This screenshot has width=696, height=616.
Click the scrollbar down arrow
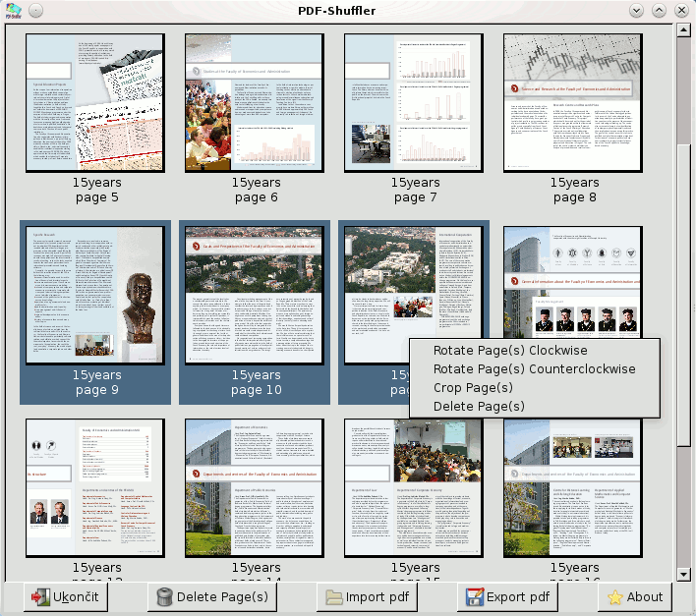coord(683,575)
